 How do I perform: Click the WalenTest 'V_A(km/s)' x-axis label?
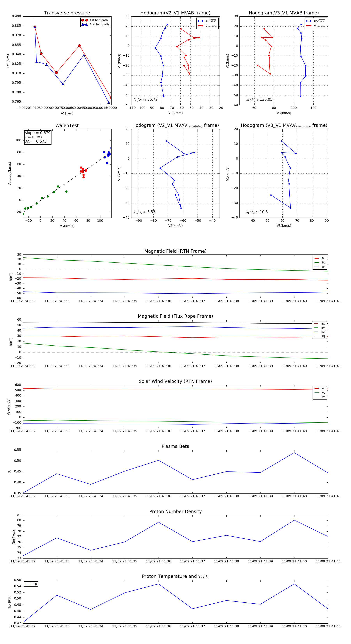coord(67,226)
